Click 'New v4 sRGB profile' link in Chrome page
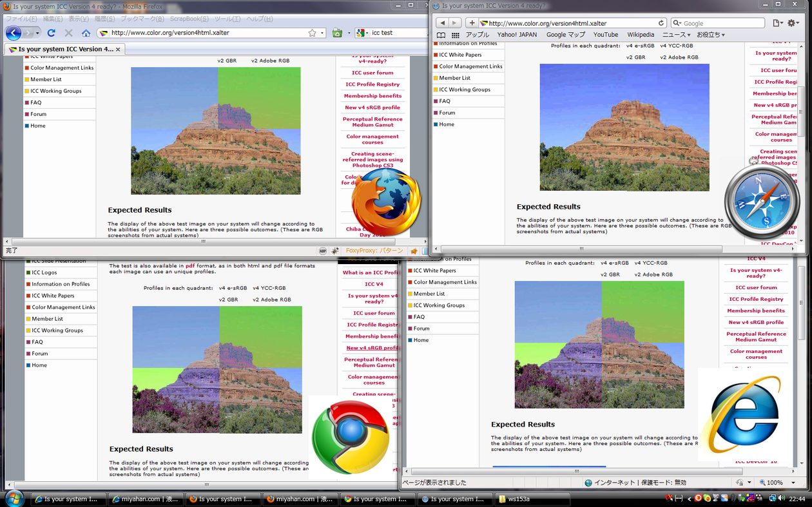Image resolution: width=812 pixels, height=507 pixels. [373, 348]
